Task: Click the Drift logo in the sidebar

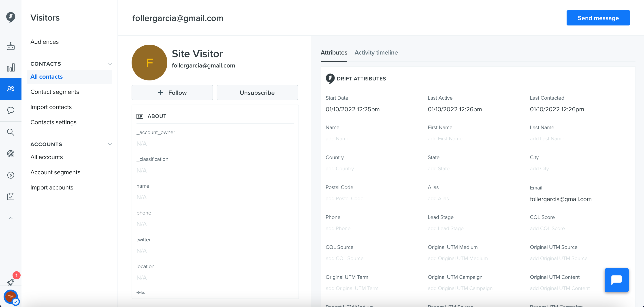Action: tap(11, 17)
